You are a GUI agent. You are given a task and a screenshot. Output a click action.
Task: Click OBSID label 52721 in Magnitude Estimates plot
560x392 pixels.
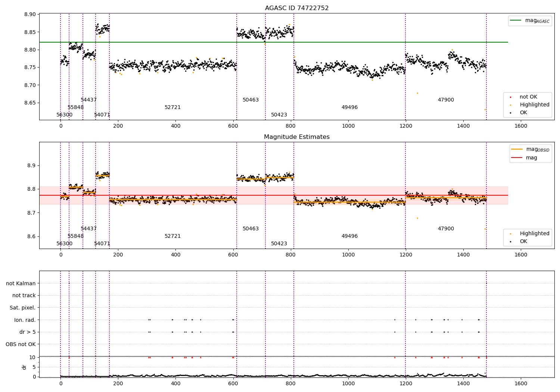pos(173,236)
